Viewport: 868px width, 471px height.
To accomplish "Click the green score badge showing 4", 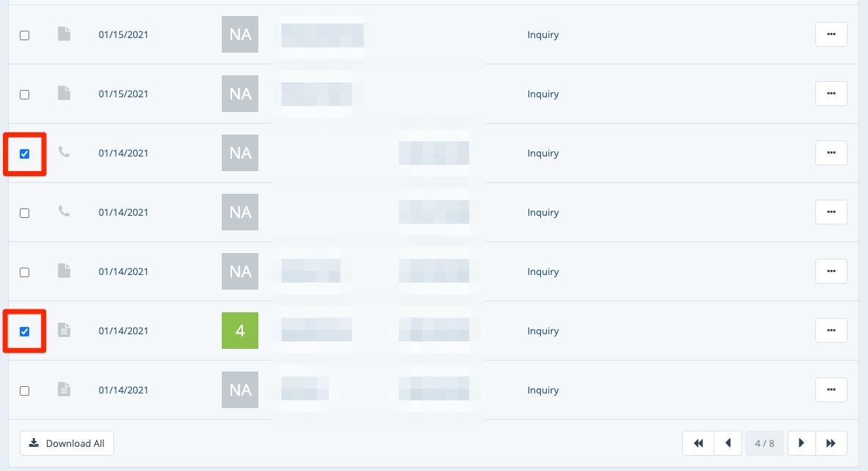I will [x=240, y=331].
